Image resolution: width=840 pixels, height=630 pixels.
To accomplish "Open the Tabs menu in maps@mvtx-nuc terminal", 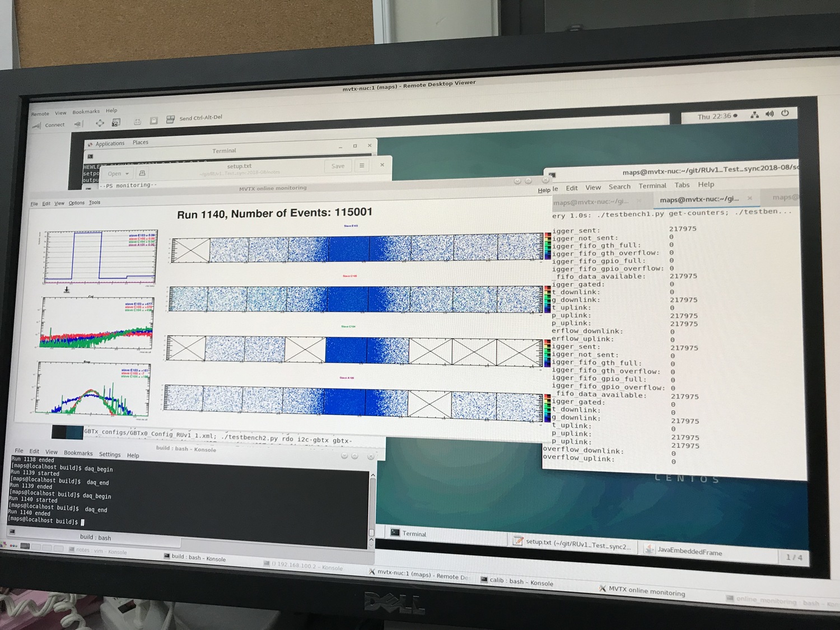I will 682,185.
